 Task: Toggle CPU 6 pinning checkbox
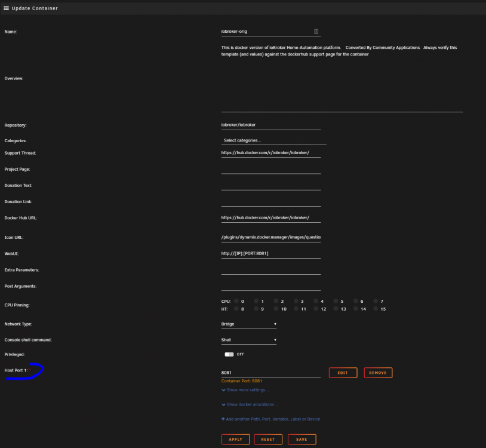click(x=355, y=301)
